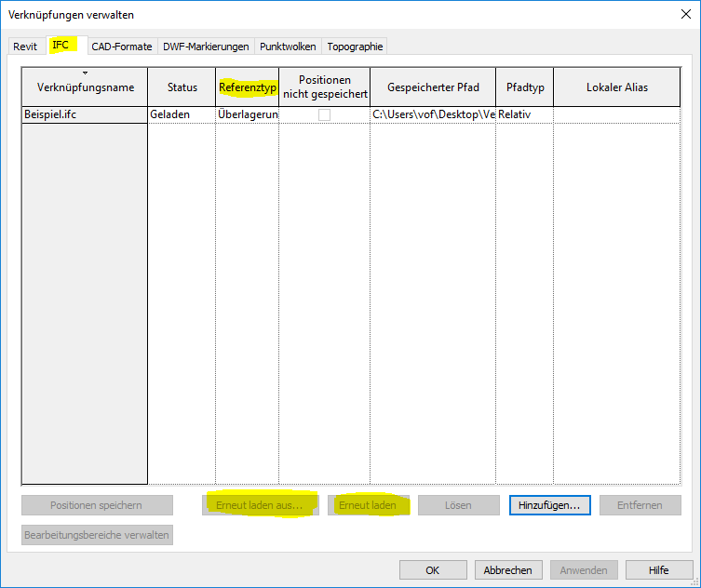Open Hilfe for this dialog

click(659, 570)
